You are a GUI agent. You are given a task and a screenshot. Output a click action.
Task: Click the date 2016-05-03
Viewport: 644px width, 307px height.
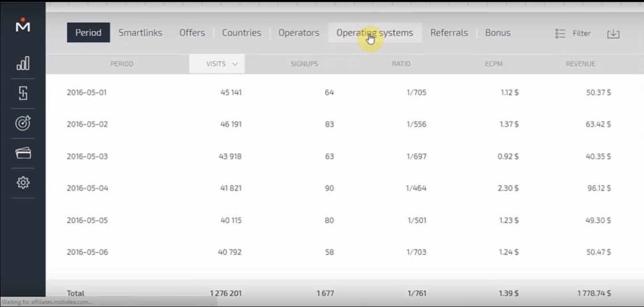pos(87,156)
